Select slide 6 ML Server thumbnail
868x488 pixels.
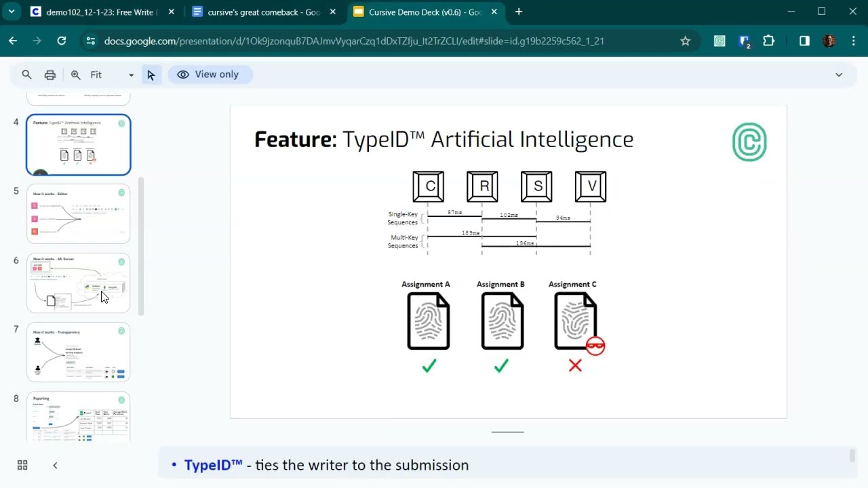pyautogui.click(x=79, y=283)
